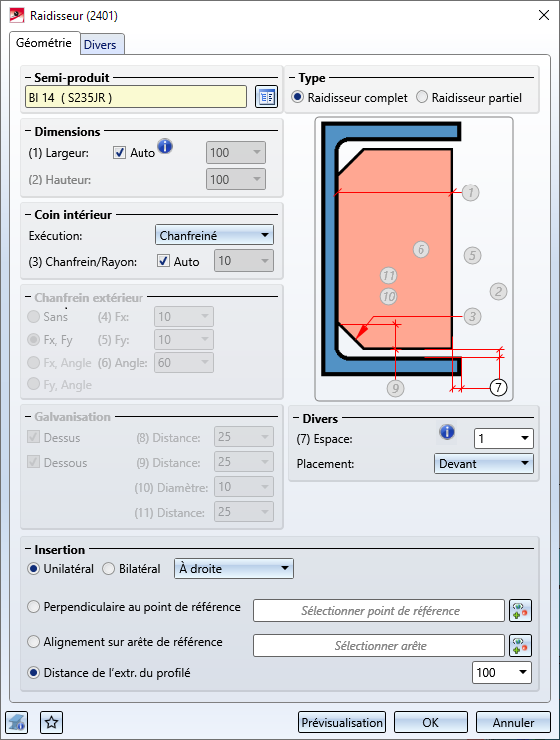
Task: Choose Bilatéral insertion
Action: tap(108, 569)
